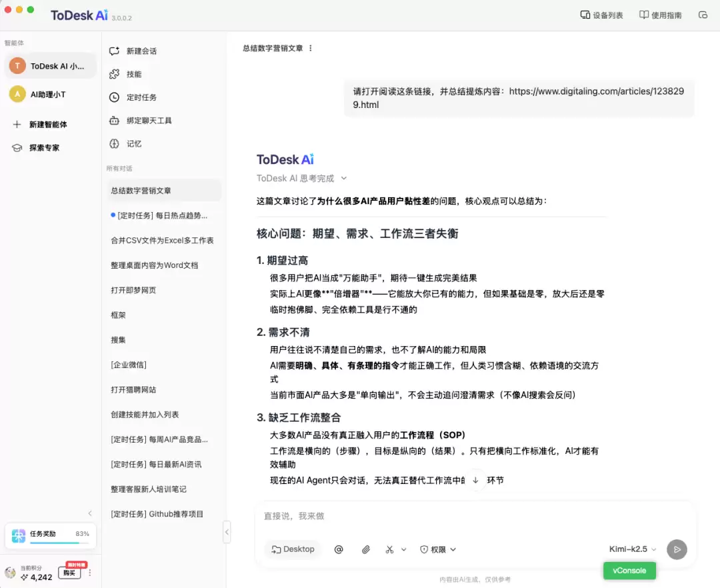Open the more options next to 总结数字营销文章 title
Image resolution: width=720 pixels, height=588 pixels.
coord(311,48)
